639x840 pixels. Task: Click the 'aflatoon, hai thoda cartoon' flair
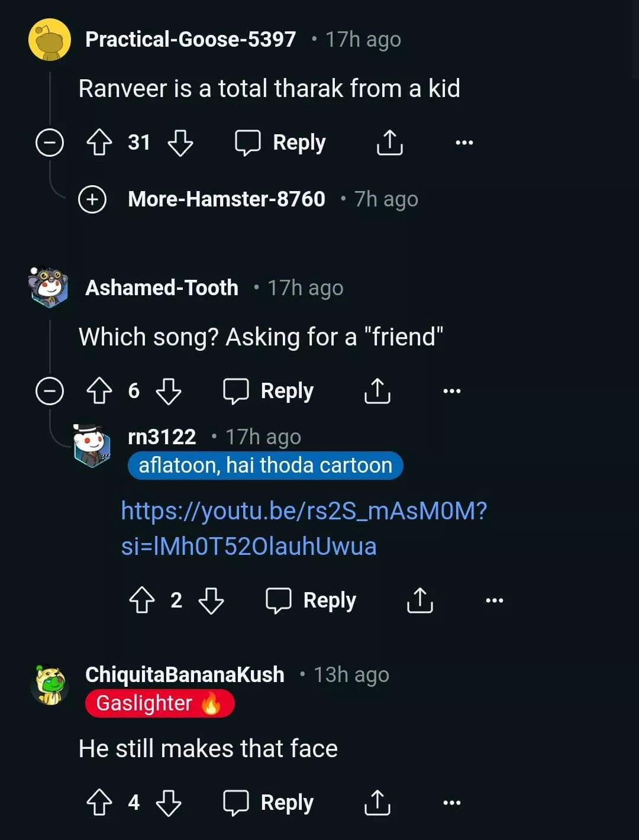(265, 466)
